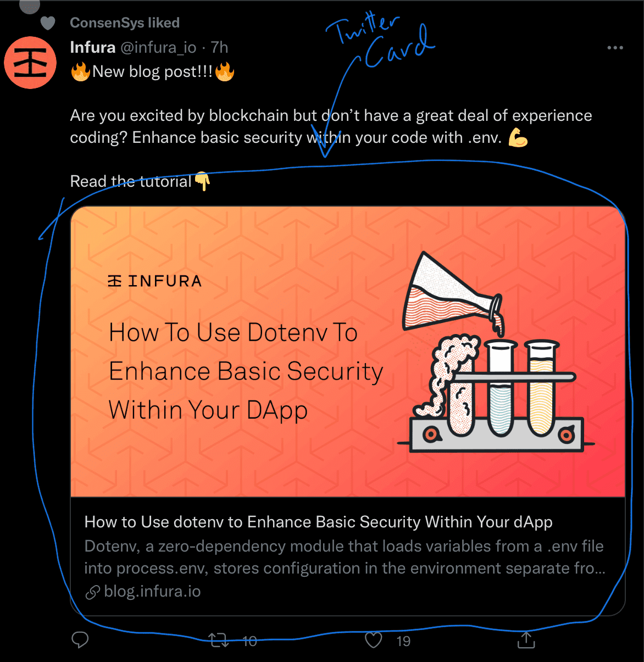Click the retweet count 10
Viewport: 644px width, 662px height.
[249, 641]
